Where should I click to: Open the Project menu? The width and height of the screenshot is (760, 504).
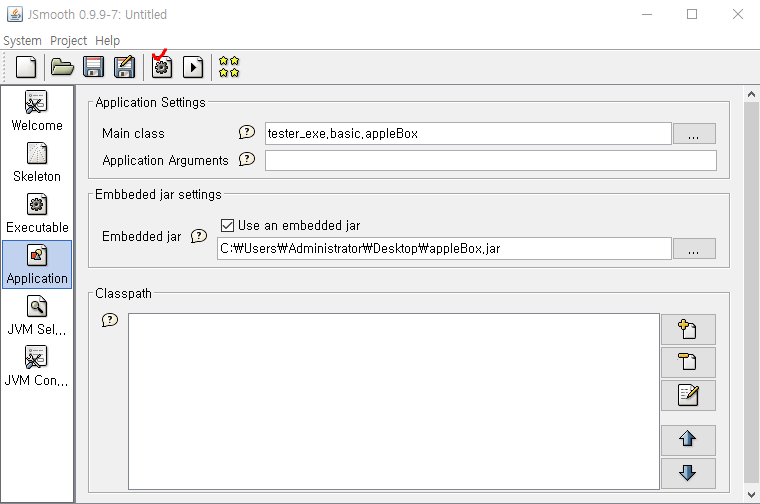click(68, 41)
